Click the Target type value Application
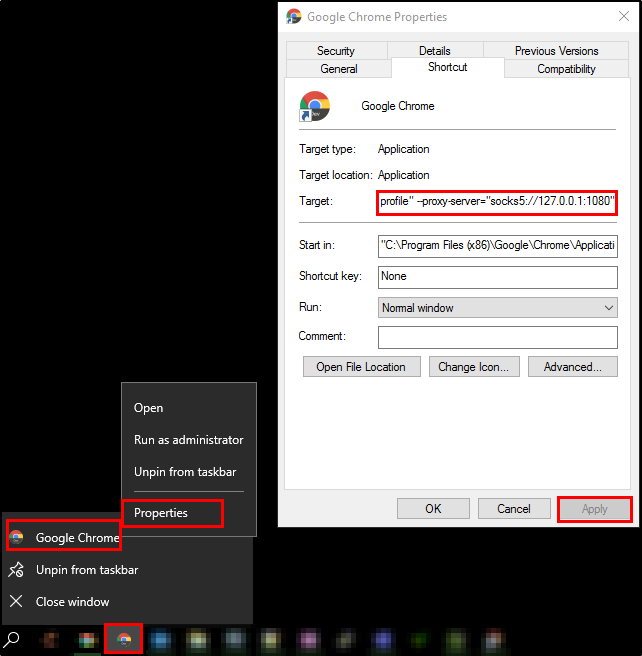This screenshot has width=642, height=656. pyautogui.click(x=404, y=149)
